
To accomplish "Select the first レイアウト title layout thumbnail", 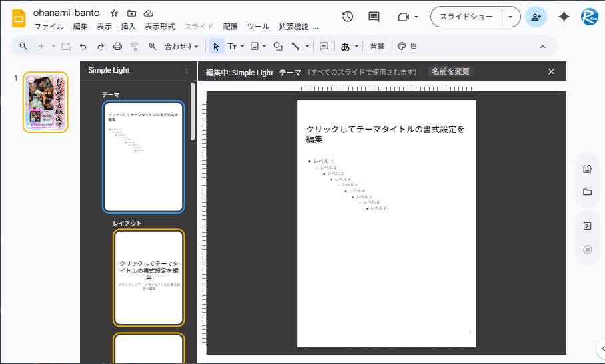I will 149,277.
